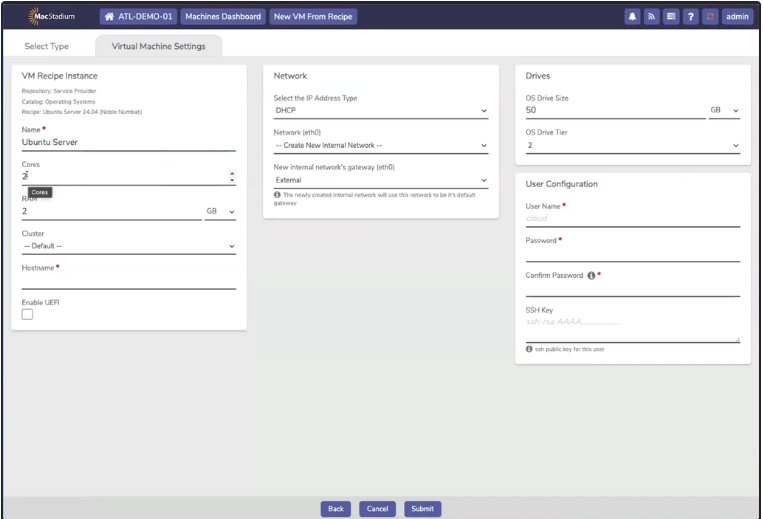Click the Hostname input field
Screen dimensions: 763x519
pyautogui.click(x=128, y=281)
